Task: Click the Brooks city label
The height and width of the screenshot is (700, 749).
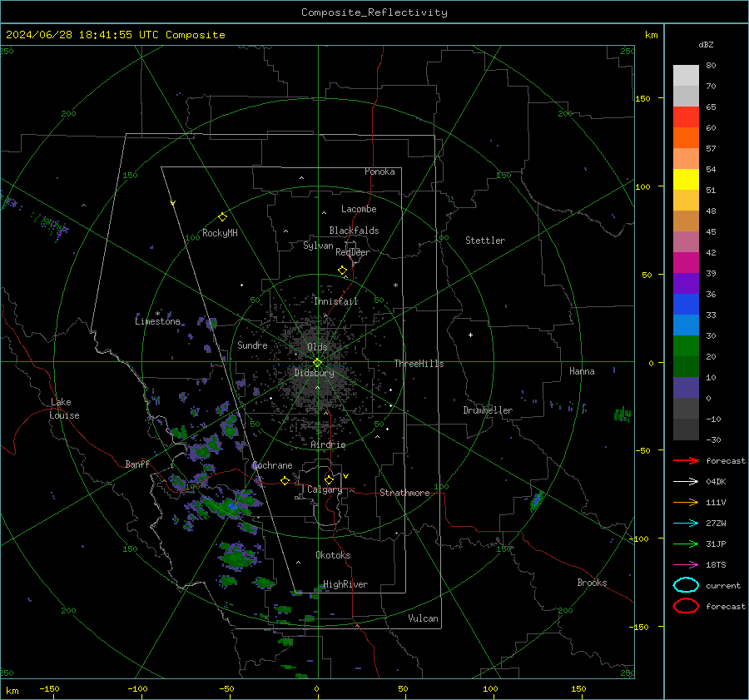Action: (592, 583)
